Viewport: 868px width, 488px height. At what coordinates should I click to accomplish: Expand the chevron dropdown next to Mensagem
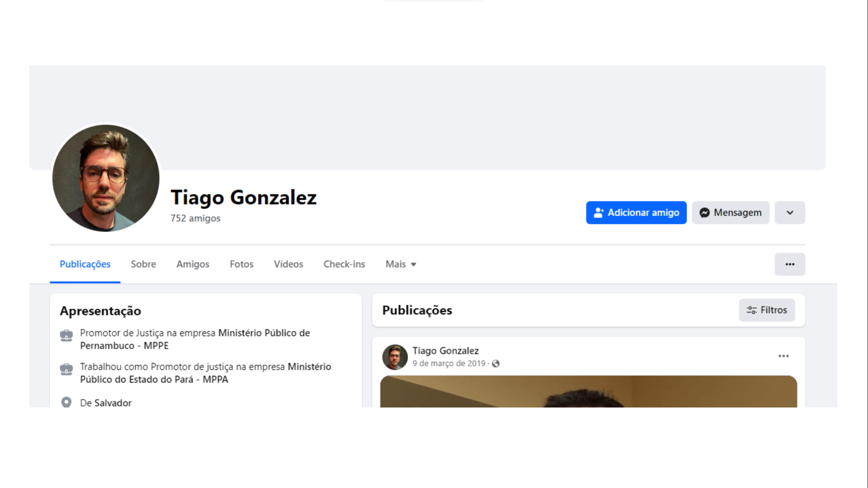tap(789, 213)
